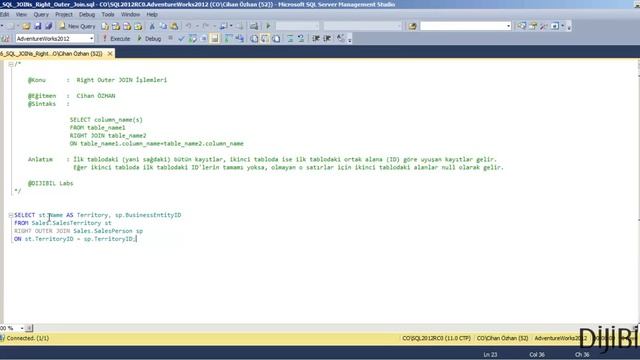Open the Window menu
Viewport: 640px width, 360px height.
[x=130, y=14]
